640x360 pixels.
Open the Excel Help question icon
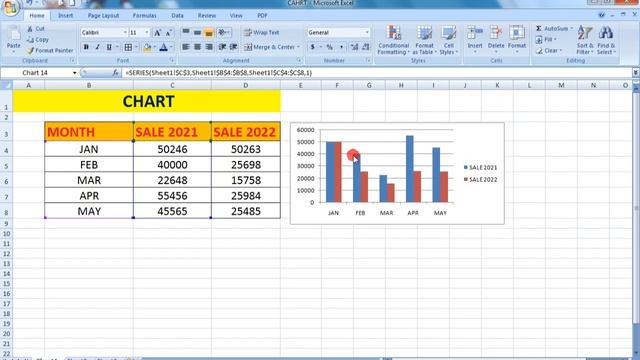602,15
